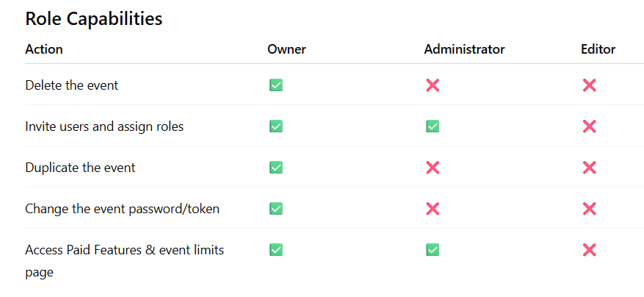Click the Action column header
This screenshot has height=297, width=644.
tap(44, 49)
